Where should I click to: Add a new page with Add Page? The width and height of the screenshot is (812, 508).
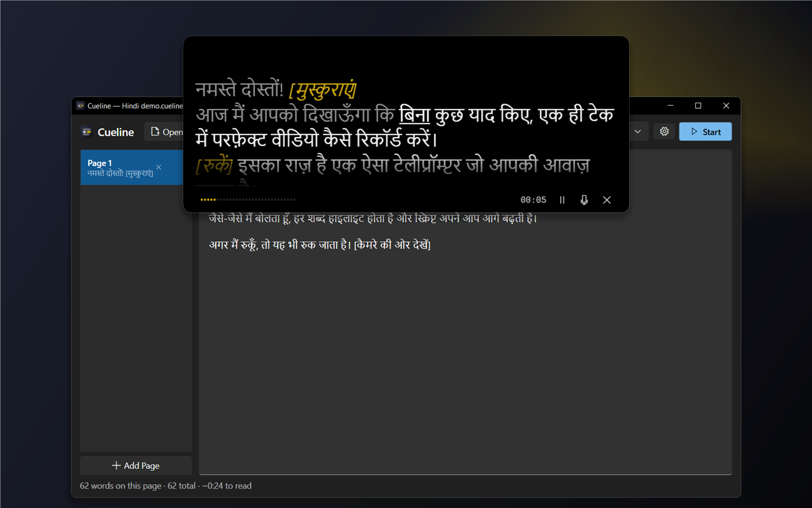136,465
